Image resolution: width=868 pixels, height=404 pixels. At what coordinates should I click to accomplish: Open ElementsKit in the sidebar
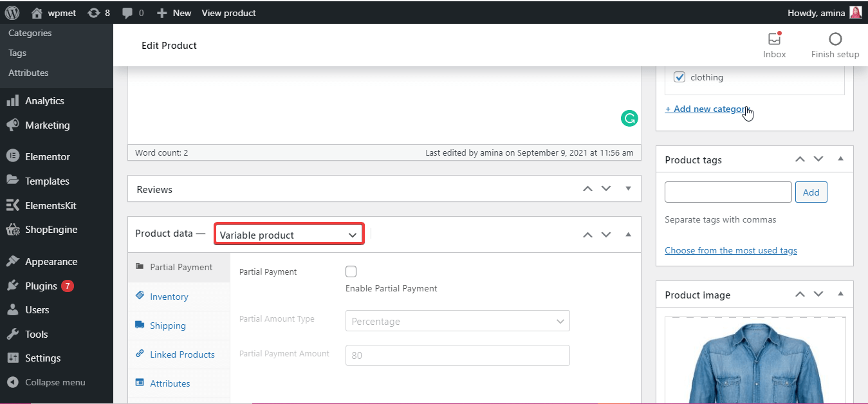[x=50, y=205]
